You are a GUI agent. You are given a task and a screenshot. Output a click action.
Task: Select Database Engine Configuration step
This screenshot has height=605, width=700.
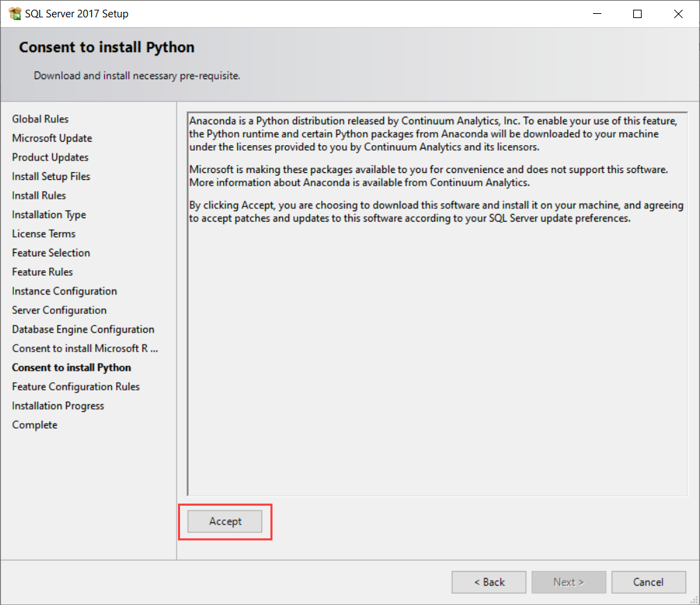83,329
